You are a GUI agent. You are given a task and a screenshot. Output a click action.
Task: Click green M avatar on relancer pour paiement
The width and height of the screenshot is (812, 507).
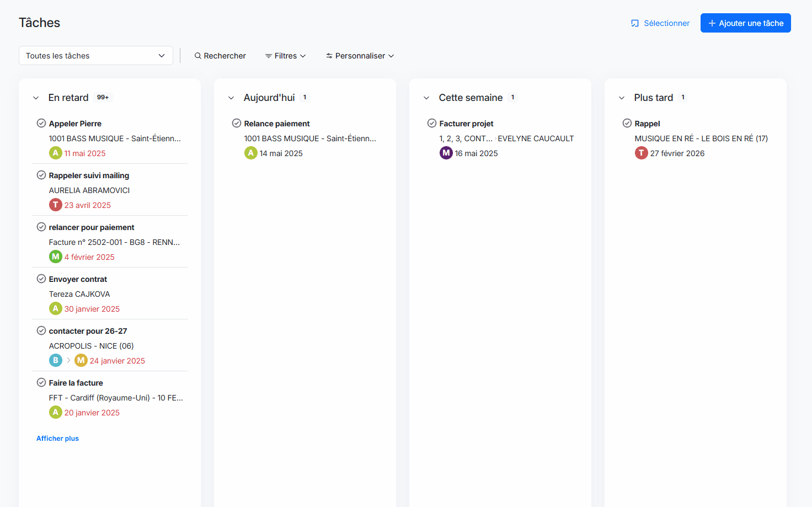tap(56, 257)
